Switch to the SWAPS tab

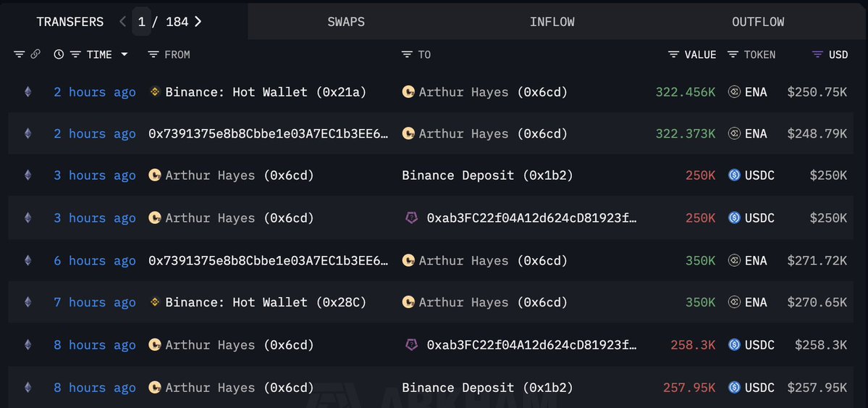[x=346, y=22]
